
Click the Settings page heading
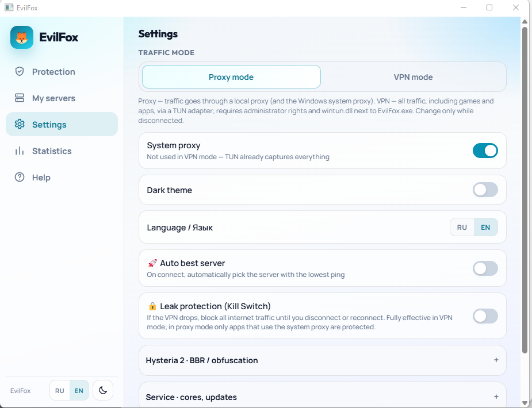click(x=158, y=34)
